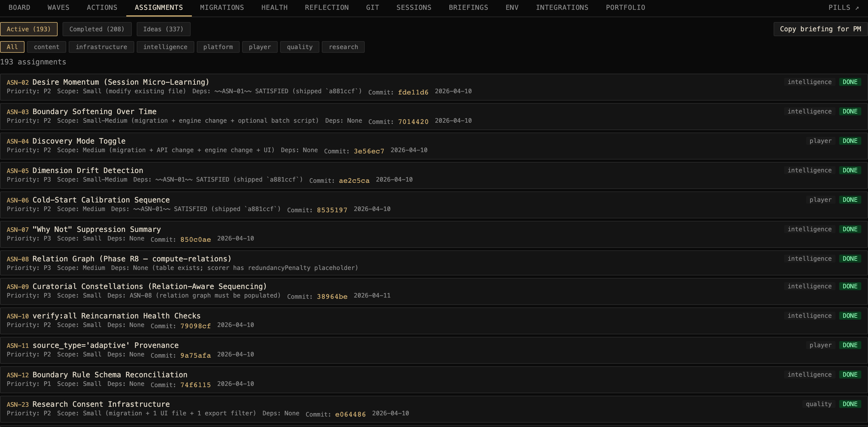Open commit 3e56ec7 link
This screenshot has height=427, width=868.
coord(369,151)
